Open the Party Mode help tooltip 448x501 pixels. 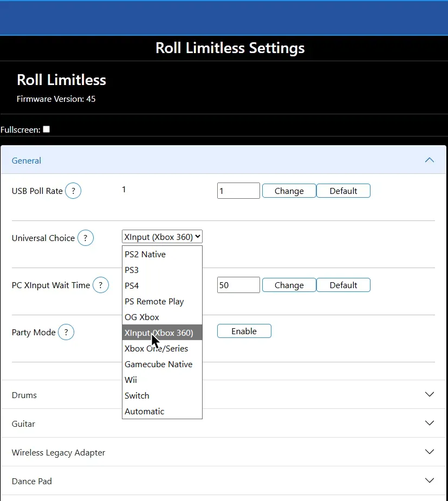click(x=66, y=332)
